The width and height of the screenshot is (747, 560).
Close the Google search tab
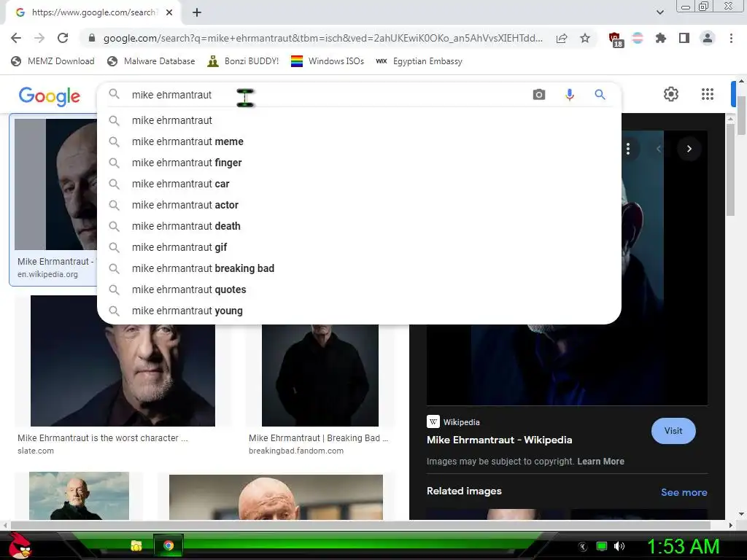point(169,12)
